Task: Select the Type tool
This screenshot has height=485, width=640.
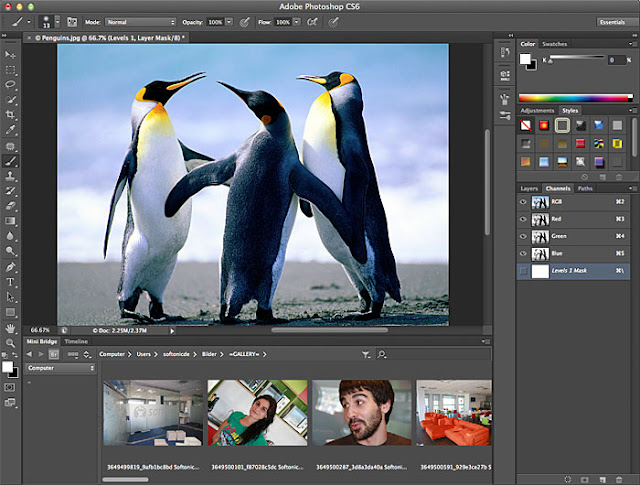Action: (x=11, y=282)
